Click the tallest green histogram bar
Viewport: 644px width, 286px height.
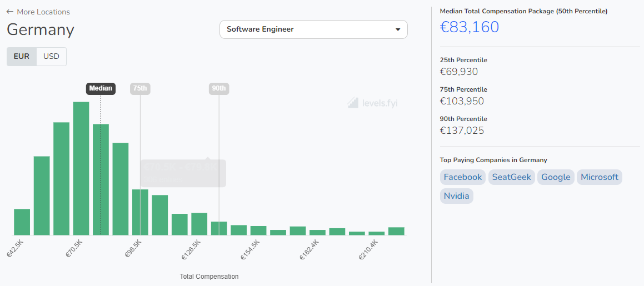pyautogui.click(x=81, y=168)
